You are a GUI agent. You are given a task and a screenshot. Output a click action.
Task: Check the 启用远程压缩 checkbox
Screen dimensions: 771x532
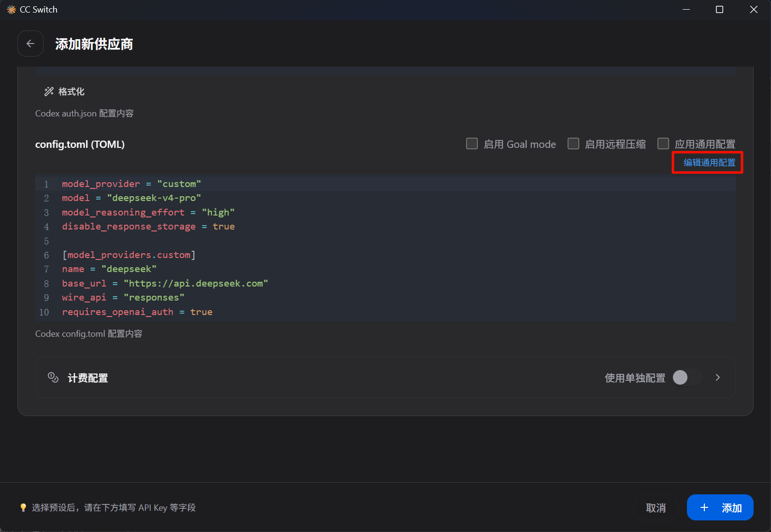(573, 144)
